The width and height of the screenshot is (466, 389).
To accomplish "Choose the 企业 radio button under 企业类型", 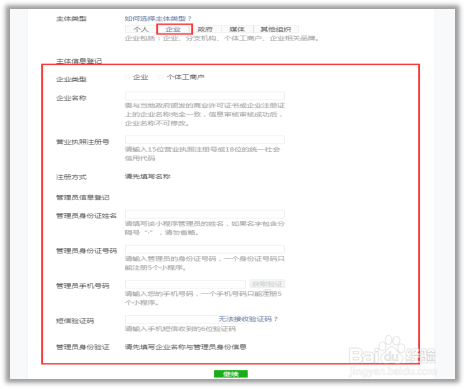I will click(127, 77).
